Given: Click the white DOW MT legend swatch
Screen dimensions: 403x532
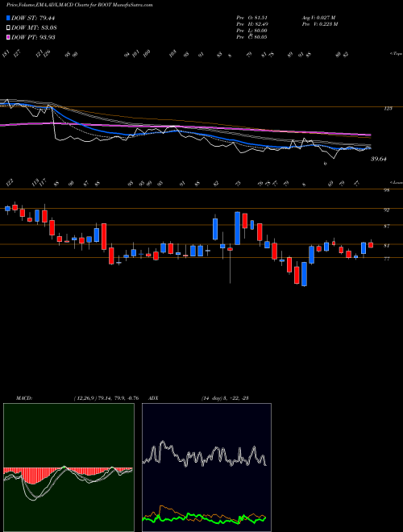Looking at the screenshot, I should point(8,27).
